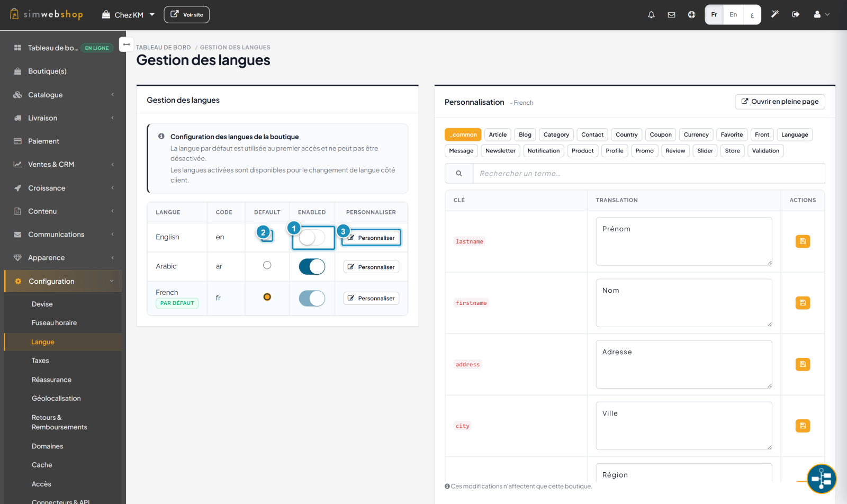Focus the Rechercher un terme search field

tap(648, 173)
